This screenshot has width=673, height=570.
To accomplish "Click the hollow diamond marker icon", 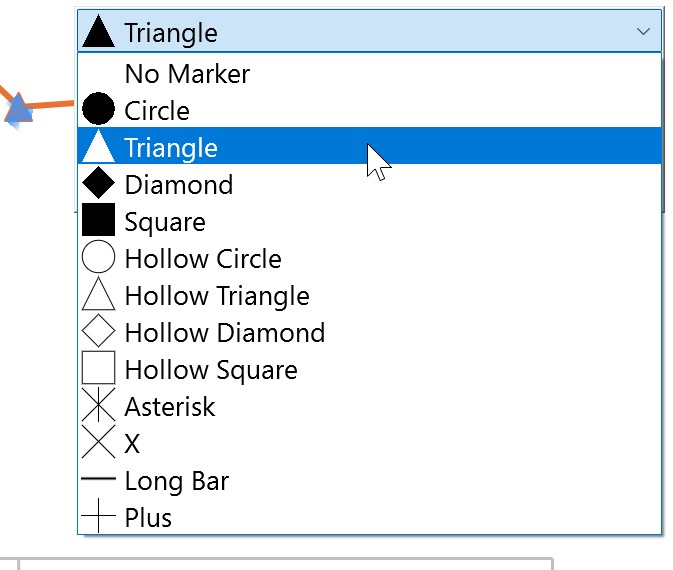I will point(98,332).
